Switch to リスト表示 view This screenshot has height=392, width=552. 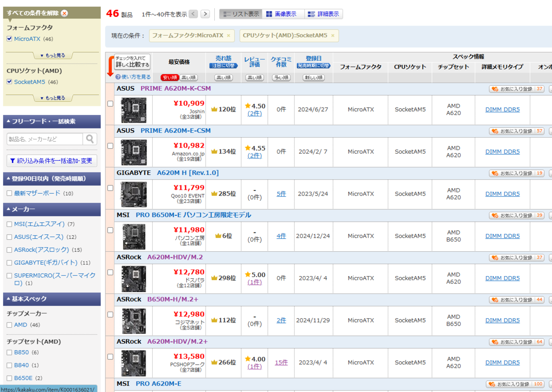[x=241, y=14]
